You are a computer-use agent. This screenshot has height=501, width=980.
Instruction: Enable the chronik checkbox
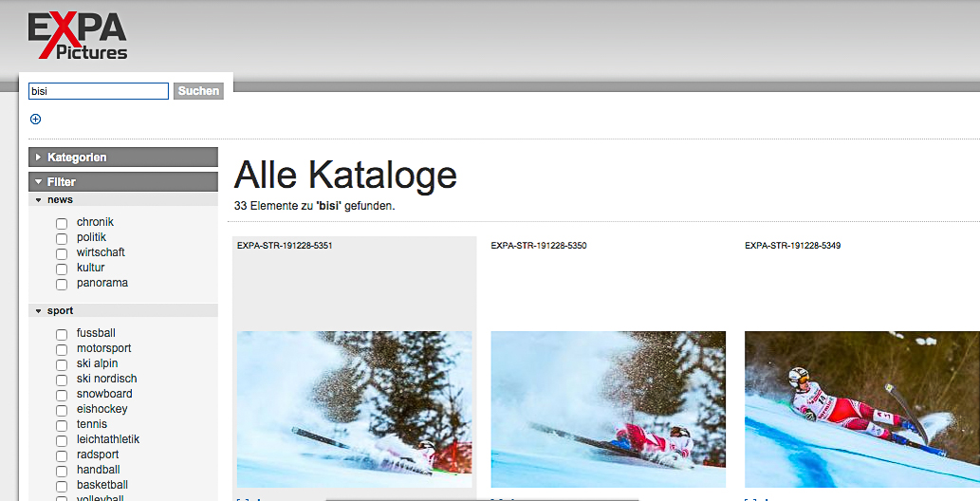(62, 223)
